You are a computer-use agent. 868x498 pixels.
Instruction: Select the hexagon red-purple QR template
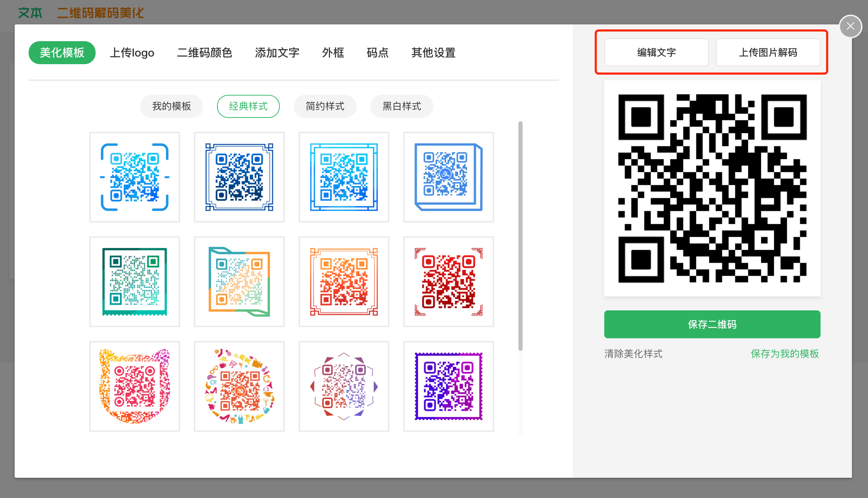coord(344,386)
